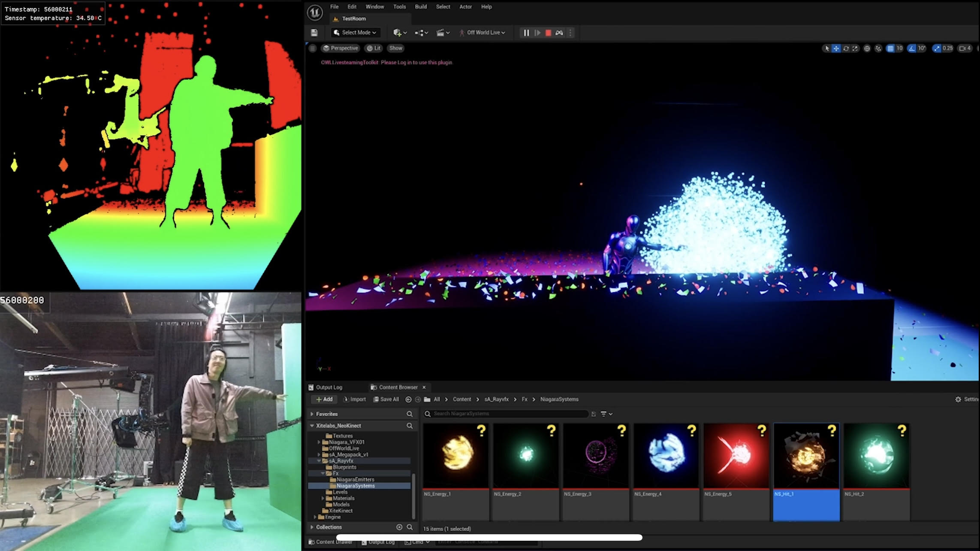
Task: Open the Blueprints toolbar dropdown
Action: point(422,33)
